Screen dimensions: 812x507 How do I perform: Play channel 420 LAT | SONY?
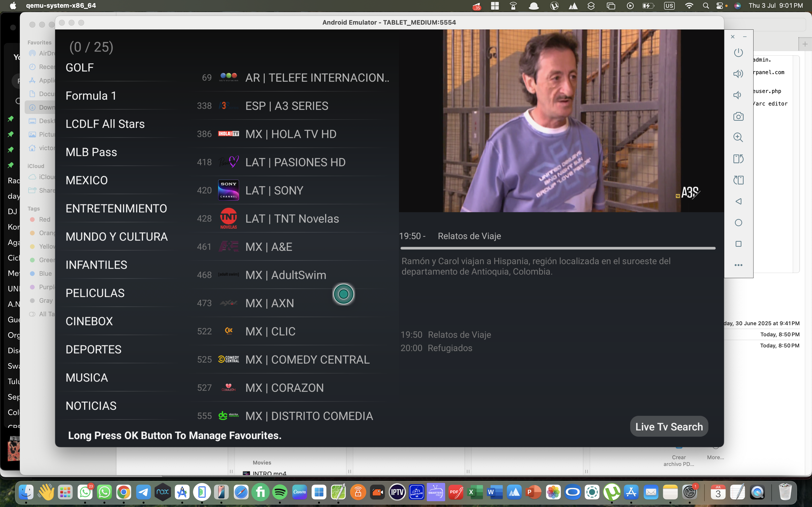point(274,190)
